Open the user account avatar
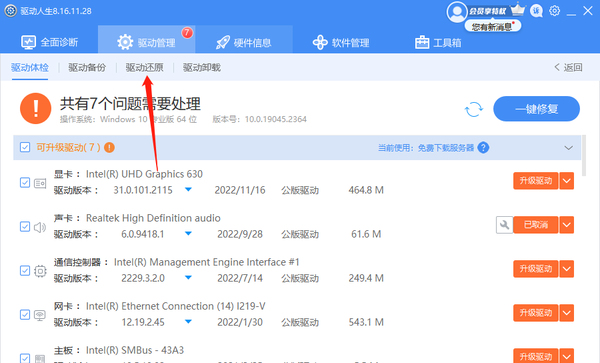This screenshot has height=363, width=600. click(x=457, y=12)
